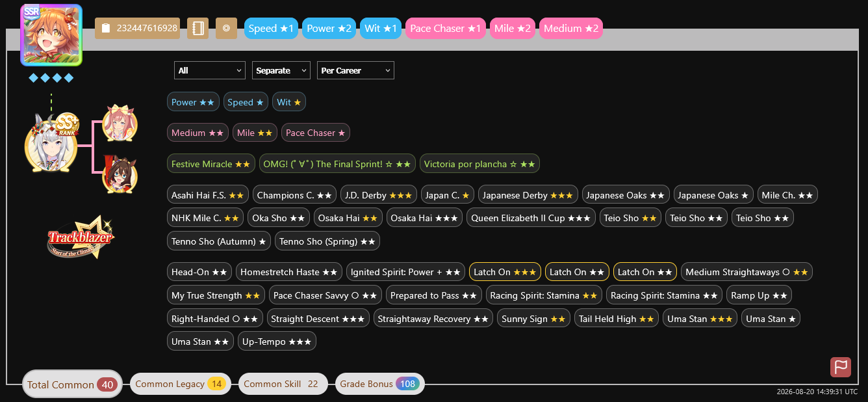Click the Up-Tempo ★★★ skill chip
The width and height of the screenshot is (868, 402).
[277, 342]
